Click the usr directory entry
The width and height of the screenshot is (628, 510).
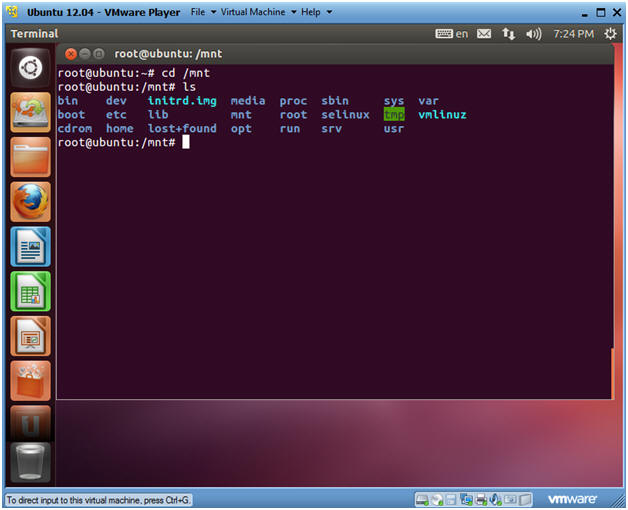click(394, 129)
